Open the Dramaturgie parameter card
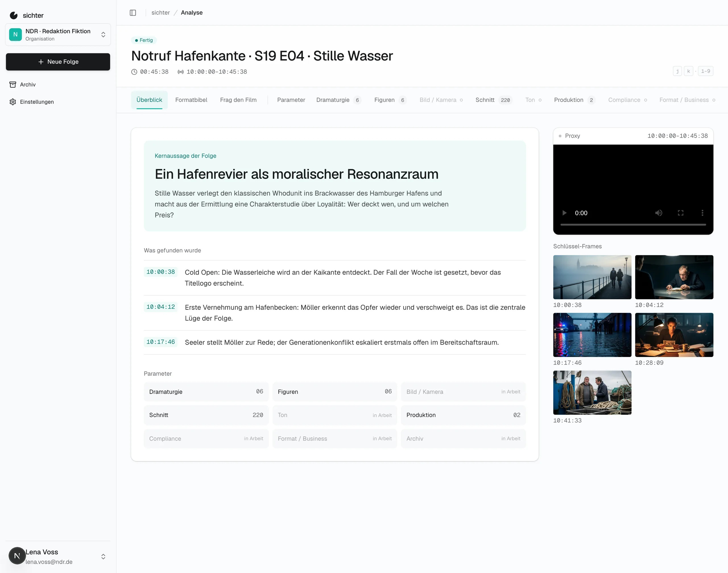 point(206,391)
